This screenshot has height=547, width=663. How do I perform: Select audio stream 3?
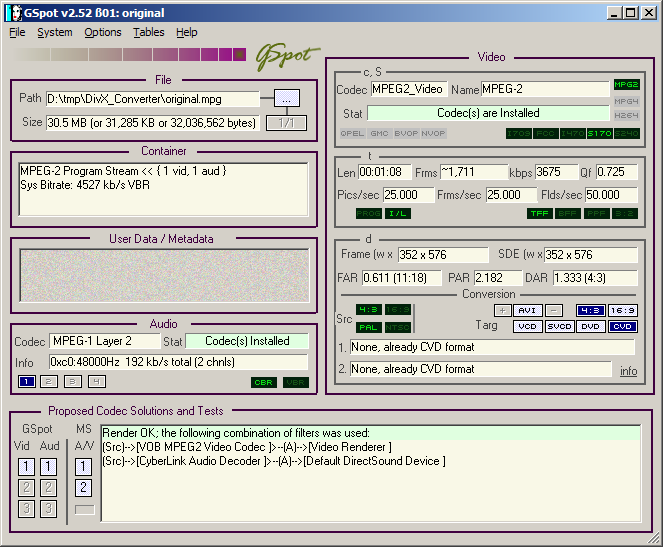coord(73,382)
